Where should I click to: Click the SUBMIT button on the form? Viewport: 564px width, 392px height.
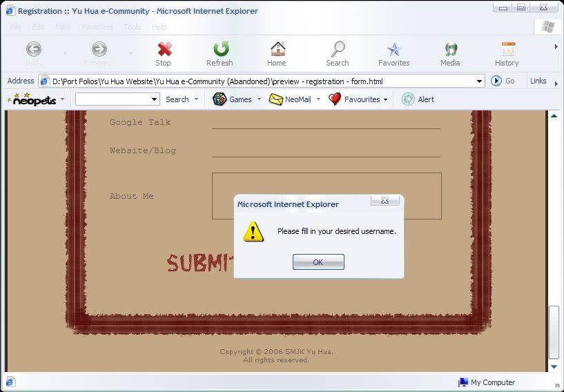(x=200, y=263)
